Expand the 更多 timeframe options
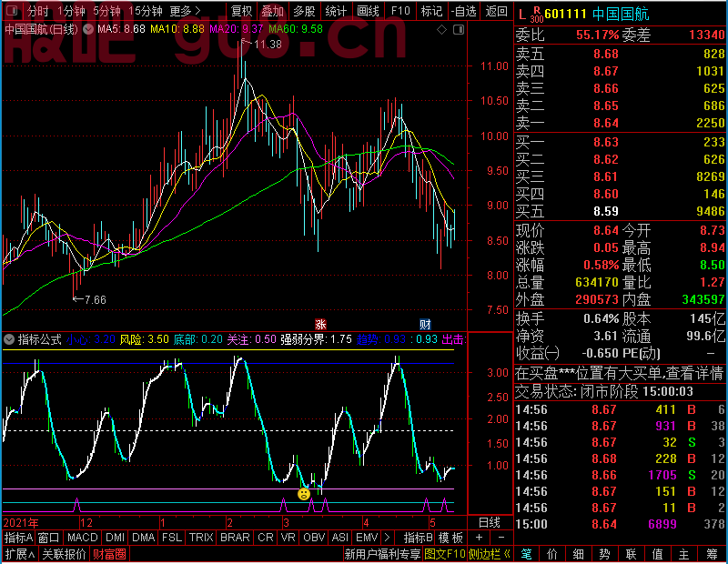Screen dimensions: 728x564 [185, 11]
